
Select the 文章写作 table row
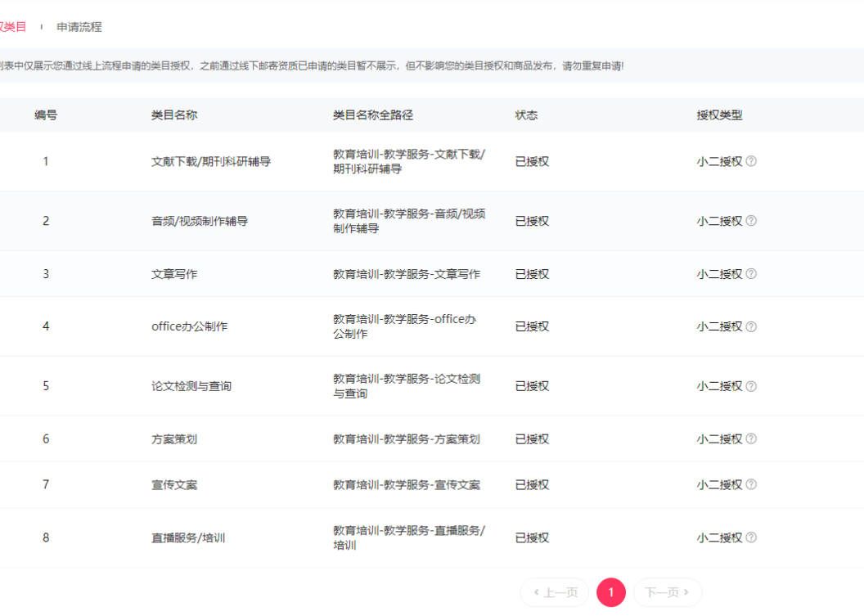tap(327, 273)
